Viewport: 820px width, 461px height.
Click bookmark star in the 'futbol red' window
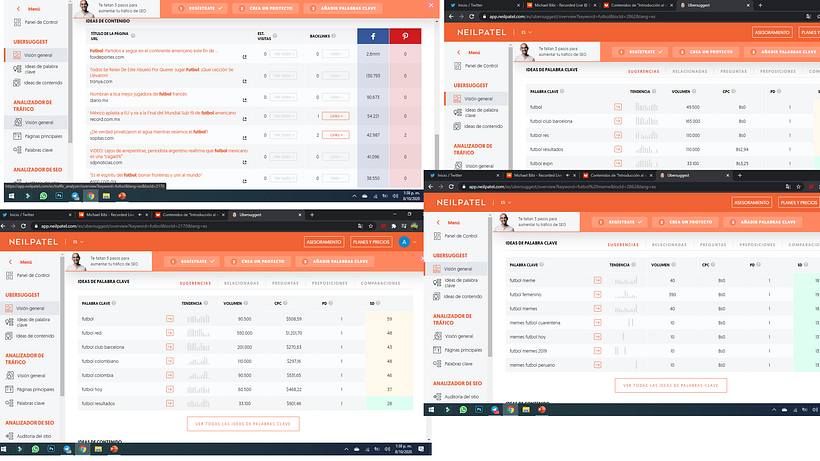pyautogui.click(x=371, y=226)
